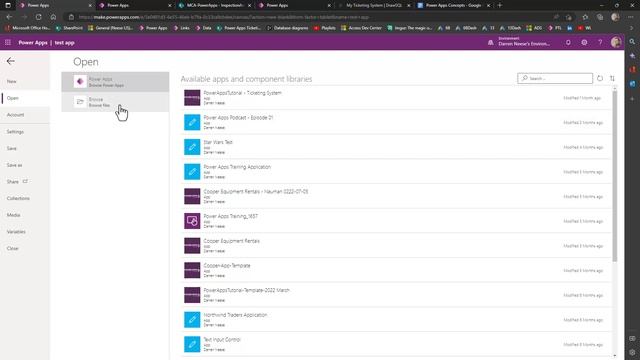This screenshot has width=640, height=360.
Task: Click into the apps Search box
Action: click(555, 78)
